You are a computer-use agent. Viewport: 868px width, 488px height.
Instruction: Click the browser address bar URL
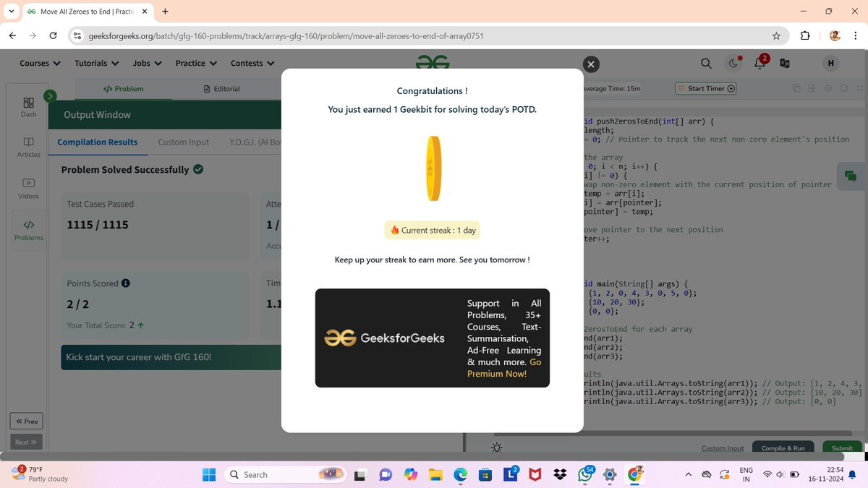pyautogui.click(x=286, y=35)
